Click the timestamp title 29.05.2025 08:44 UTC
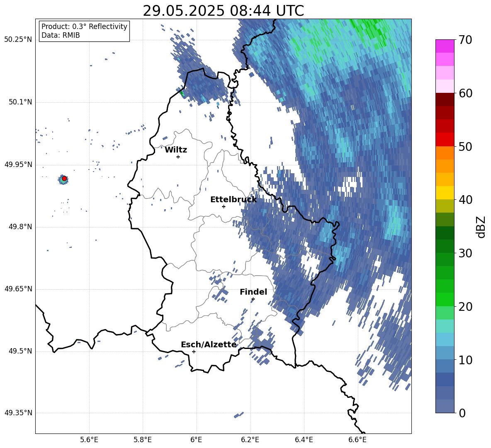This screenshot has height=448, width=491. click(x=223, y=11)
